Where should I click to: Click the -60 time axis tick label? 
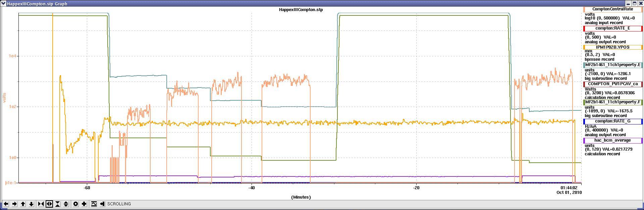[x=87, y=188]
